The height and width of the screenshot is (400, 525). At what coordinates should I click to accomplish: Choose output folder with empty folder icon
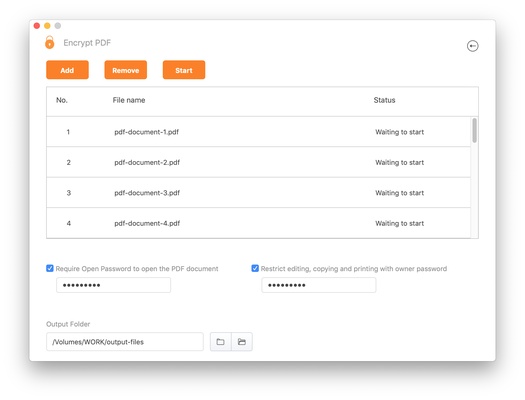click(x=220, y=342)
